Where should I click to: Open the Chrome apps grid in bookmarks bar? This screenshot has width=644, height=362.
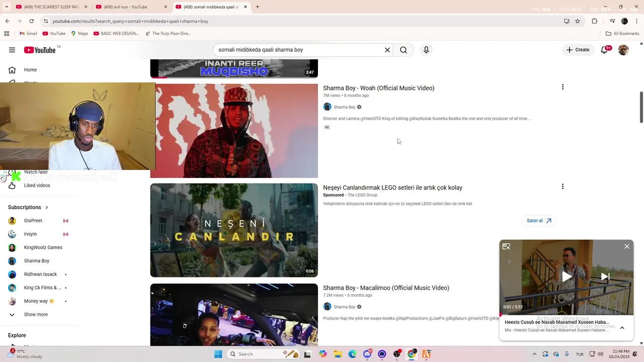pos(7,34)
